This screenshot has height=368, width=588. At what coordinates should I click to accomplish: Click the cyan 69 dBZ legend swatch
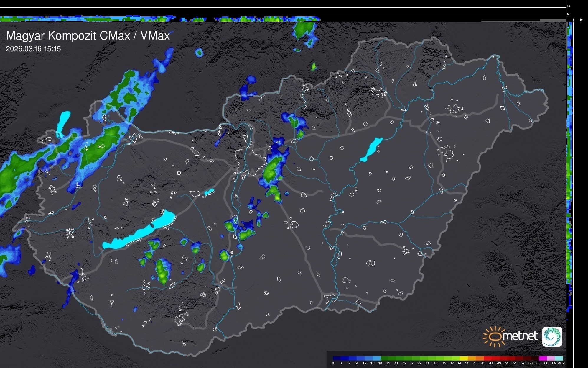click(559, 358)
